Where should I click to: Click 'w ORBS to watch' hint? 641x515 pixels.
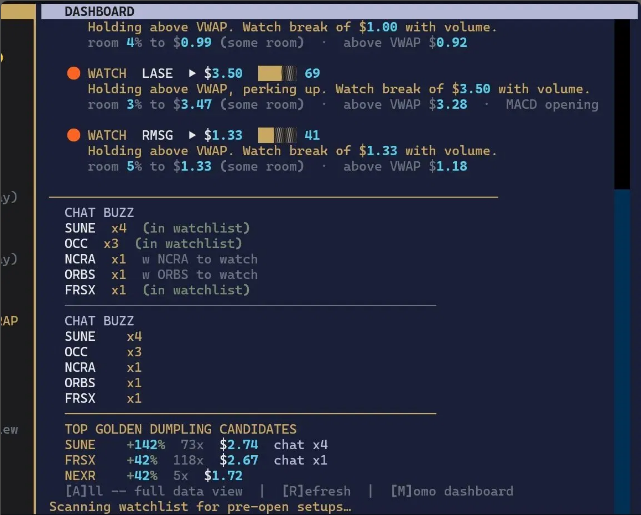(x=200, y=275)
